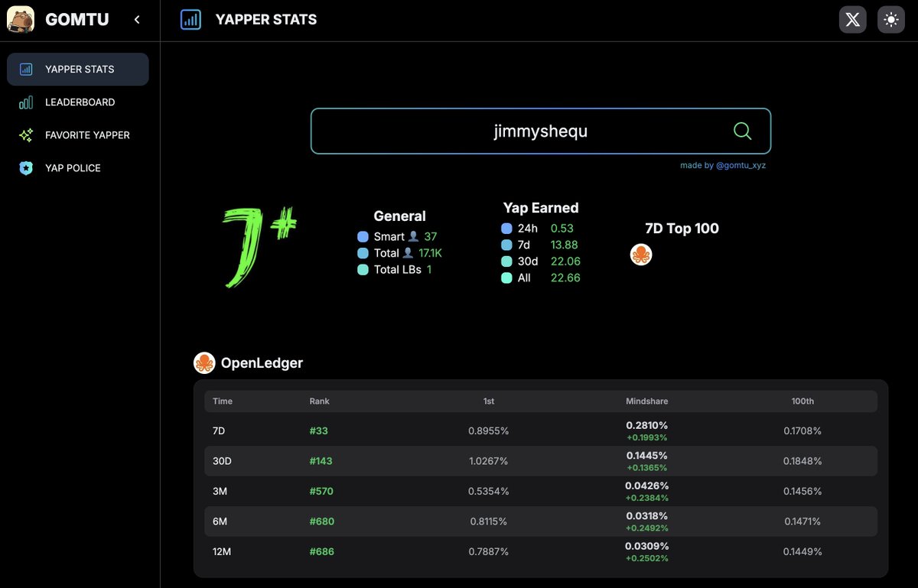Screen dimensions: 918x588
Task: Open the @gomtu_xyz link
Action: pos(741,165)
